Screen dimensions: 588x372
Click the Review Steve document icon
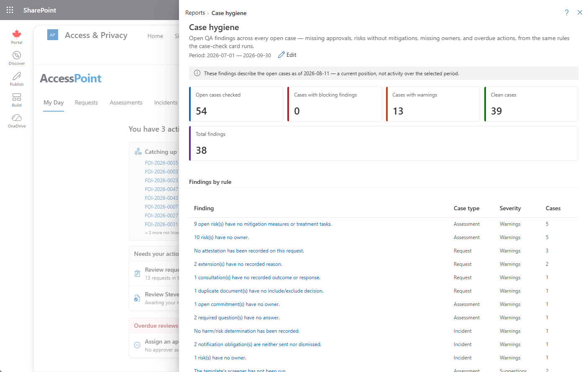coord(137,298)
